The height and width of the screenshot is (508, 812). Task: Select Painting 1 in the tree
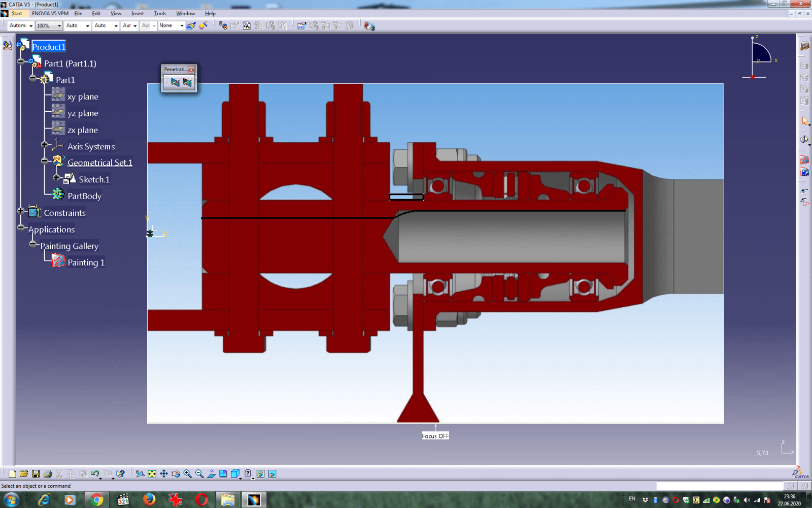pos(86,263)
